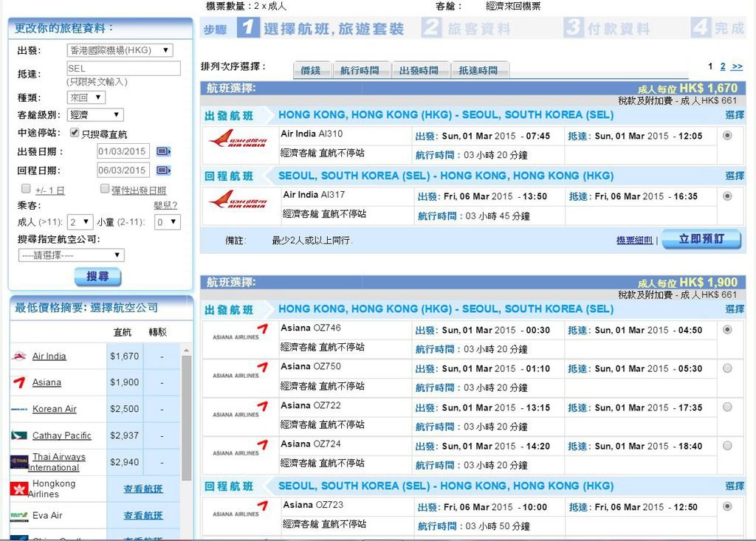The image size is (756, 541).
Task: Open the infant info link
Action: click(x=165, y=205)
